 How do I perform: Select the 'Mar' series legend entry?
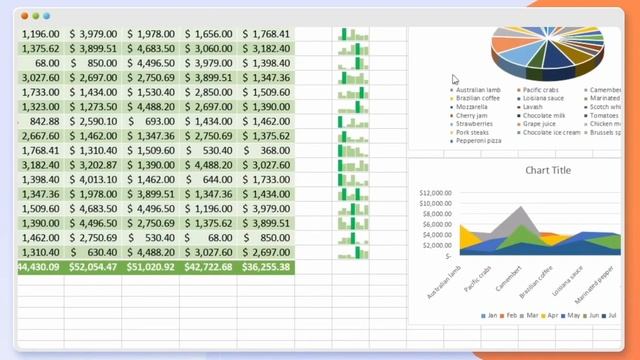(529, 316)
